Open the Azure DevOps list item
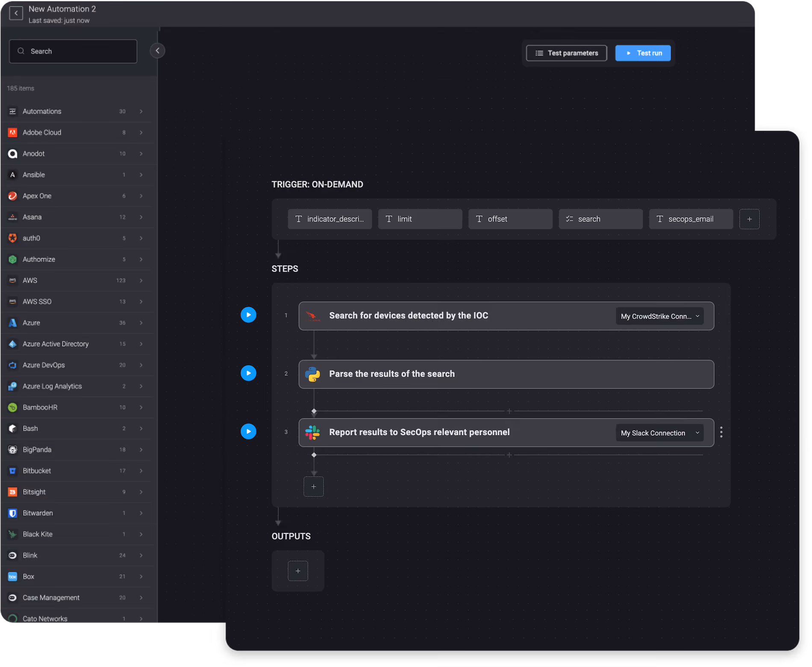 point(77,365)
